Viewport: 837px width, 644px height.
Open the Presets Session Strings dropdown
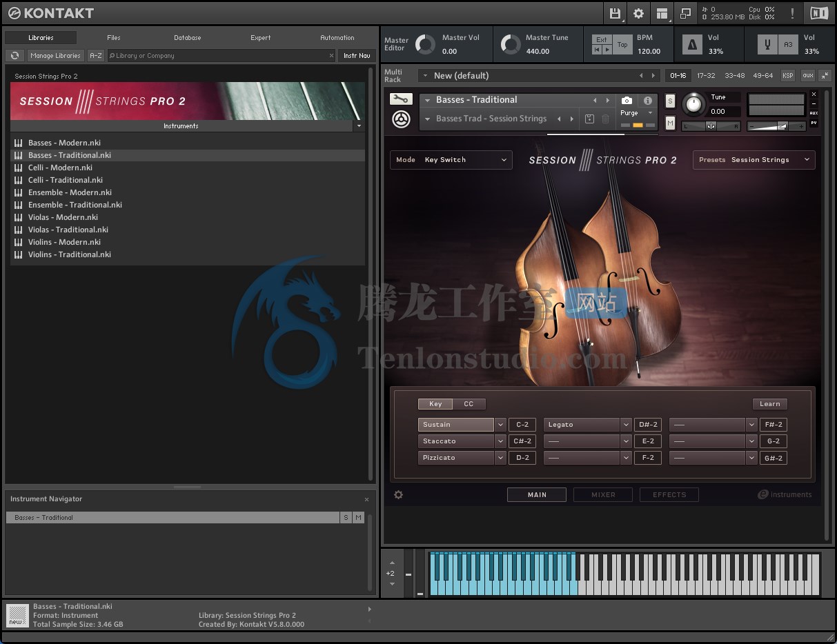pyautogui.click(x=754, y=160)
